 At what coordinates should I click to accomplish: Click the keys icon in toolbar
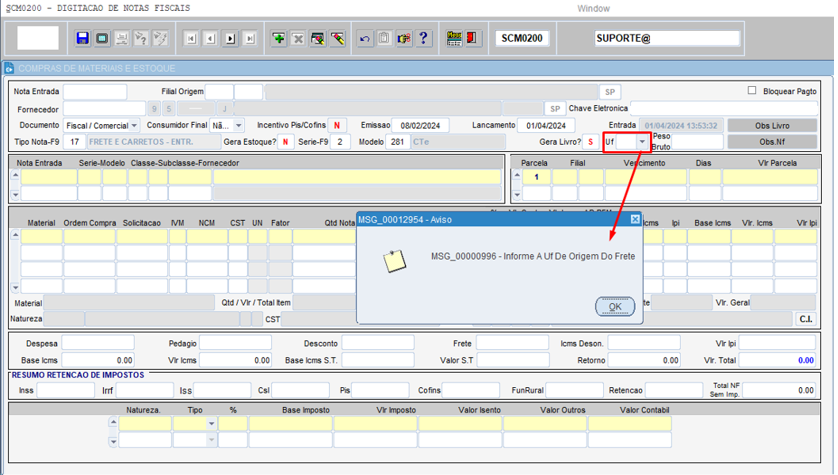click(x=404, y=38)
